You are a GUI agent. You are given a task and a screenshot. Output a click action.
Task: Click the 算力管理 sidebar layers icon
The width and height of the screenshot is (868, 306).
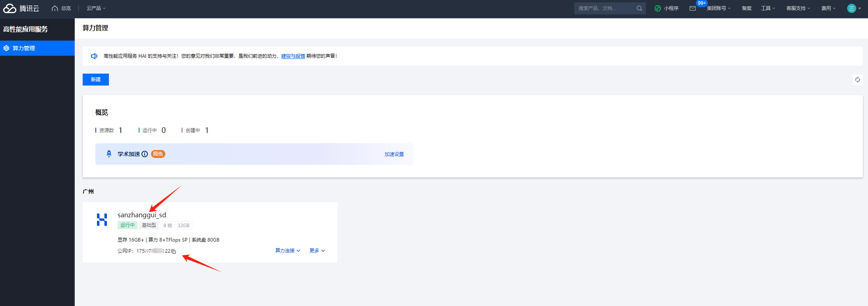[x=6, y=48]
